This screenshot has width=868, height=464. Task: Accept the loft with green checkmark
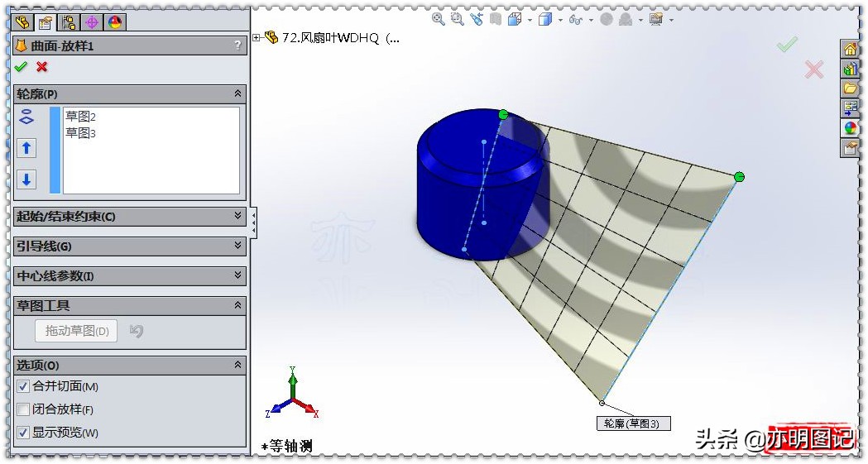21,67
